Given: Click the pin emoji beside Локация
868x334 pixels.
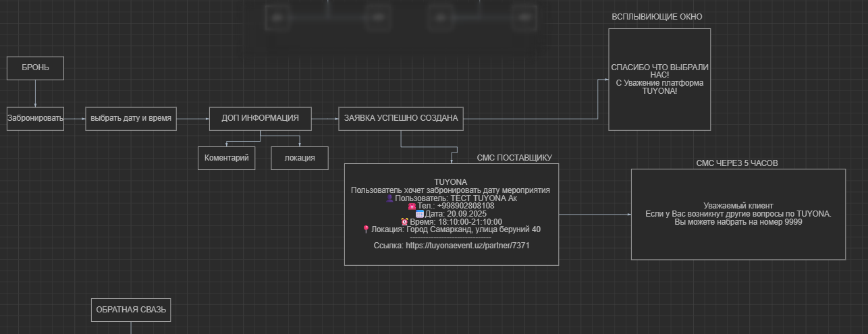Looking at the screenshot, I should 366,229.
